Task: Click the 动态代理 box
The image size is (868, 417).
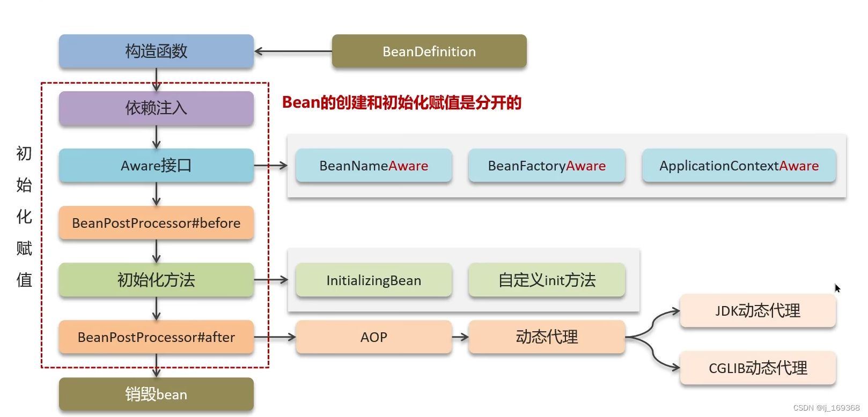Action: 547,337
